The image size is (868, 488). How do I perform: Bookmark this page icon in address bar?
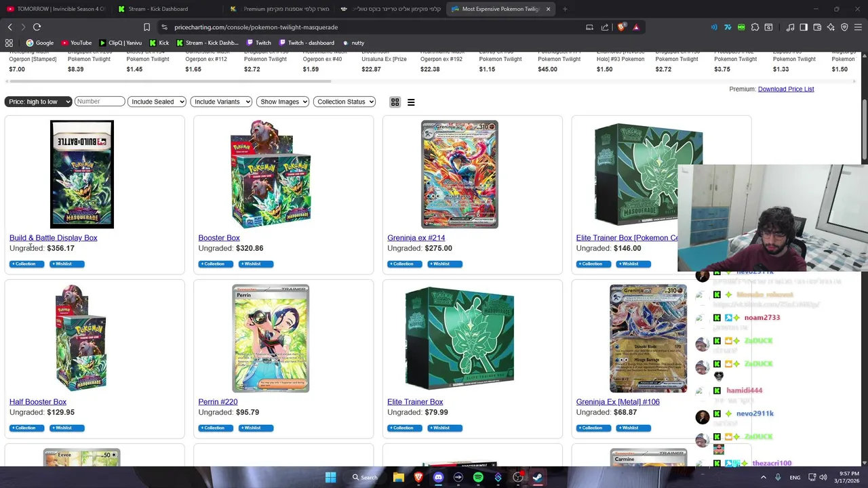point(146,27)
